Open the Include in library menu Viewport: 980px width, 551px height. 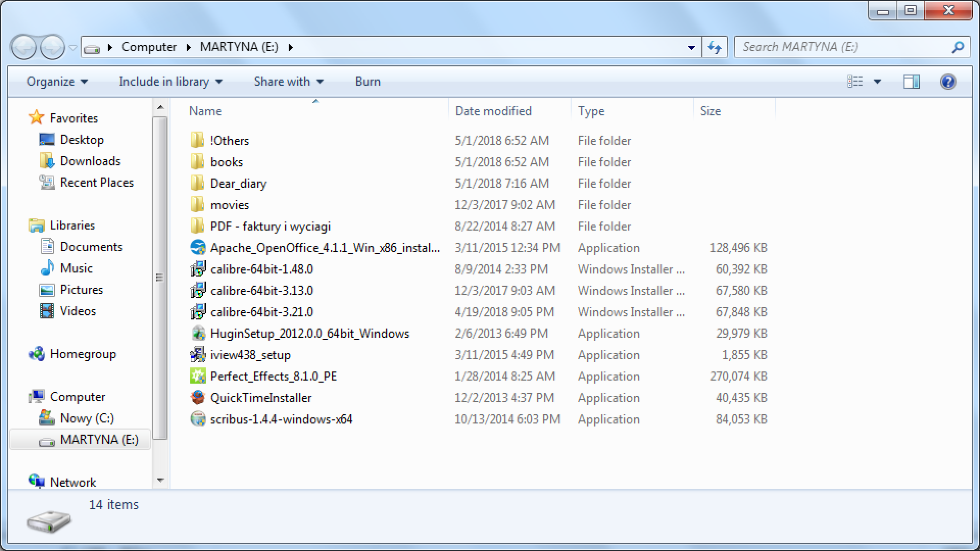pyautogui.click(x=170, y=82)
